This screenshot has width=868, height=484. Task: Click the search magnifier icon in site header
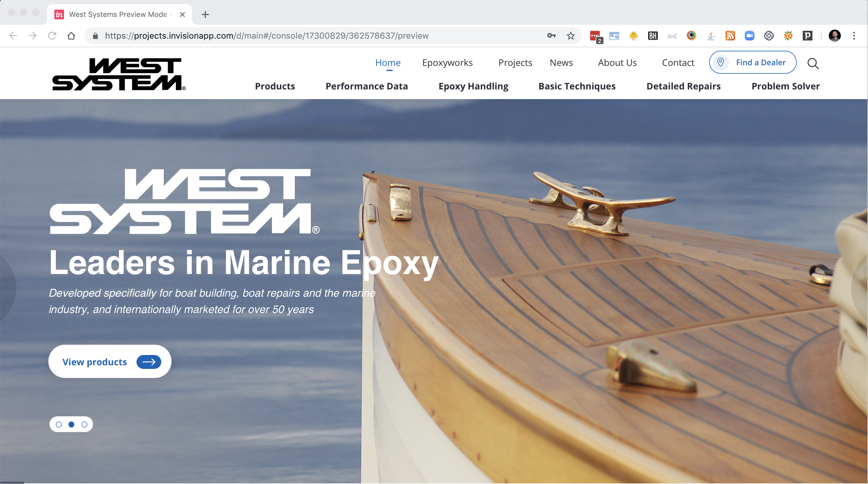pos(813,63)
